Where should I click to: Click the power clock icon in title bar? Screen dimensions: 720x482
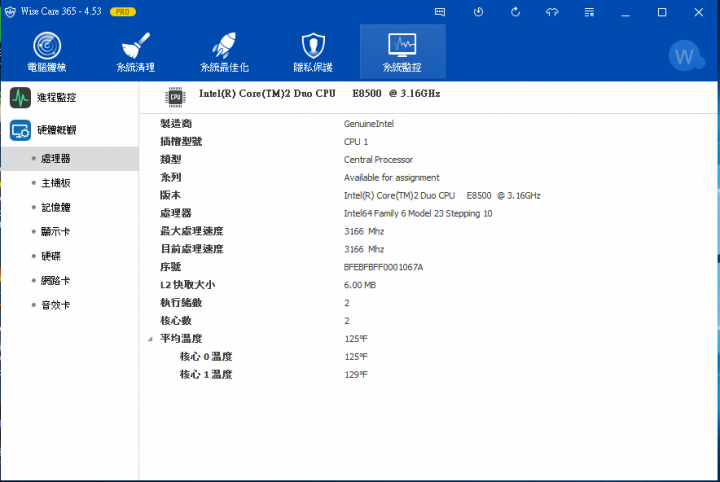pyautogui.click(x=478, y=12)
